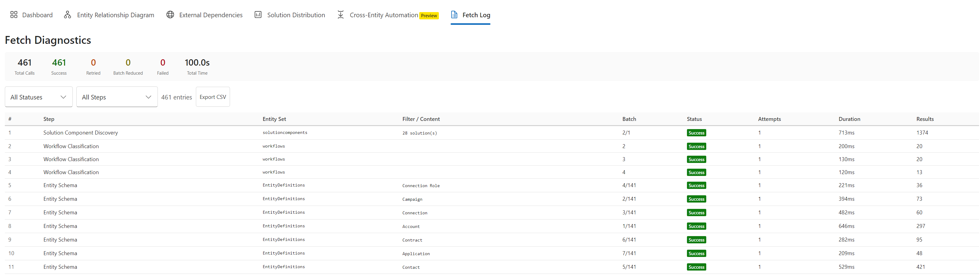The image size is (980, 276).
Task: Click the Success badge in row 1
Action: click(697, 133)
